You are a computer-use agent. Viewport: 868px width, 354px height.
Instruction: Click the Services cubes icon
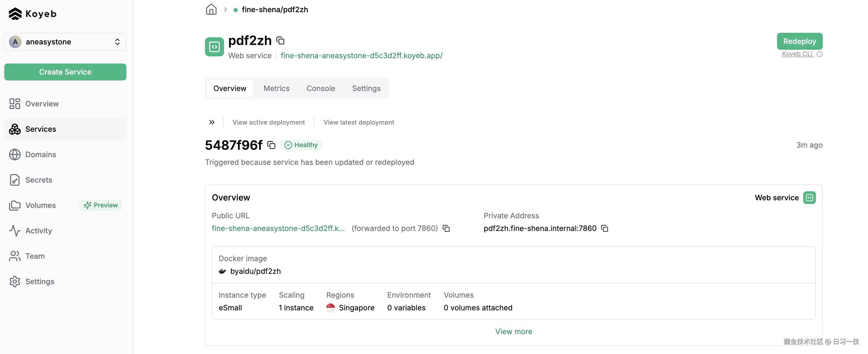pyautogui.click(x=15, y=129)
